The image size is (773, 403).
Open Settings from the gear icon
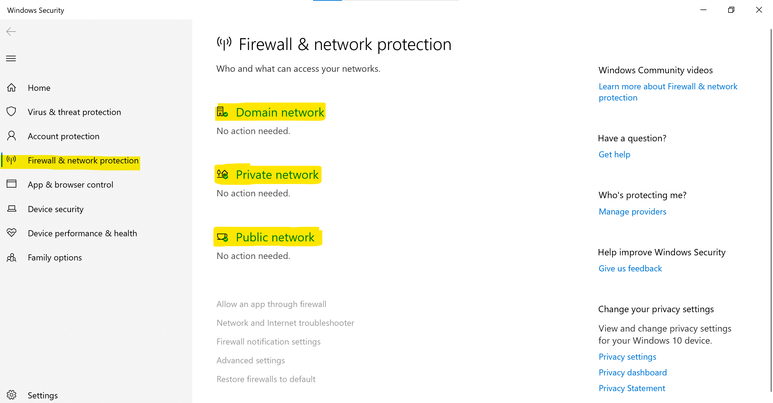click(11, 395)
